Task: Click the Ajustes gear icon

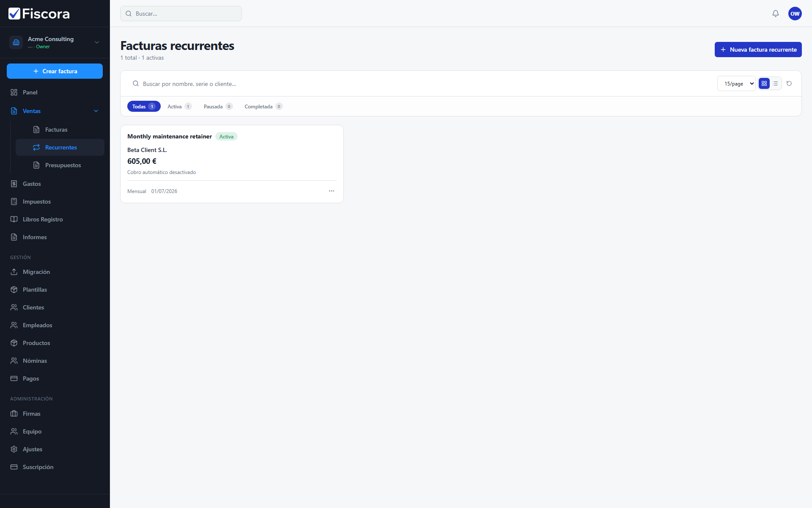Action: click(x=14, y=449)
